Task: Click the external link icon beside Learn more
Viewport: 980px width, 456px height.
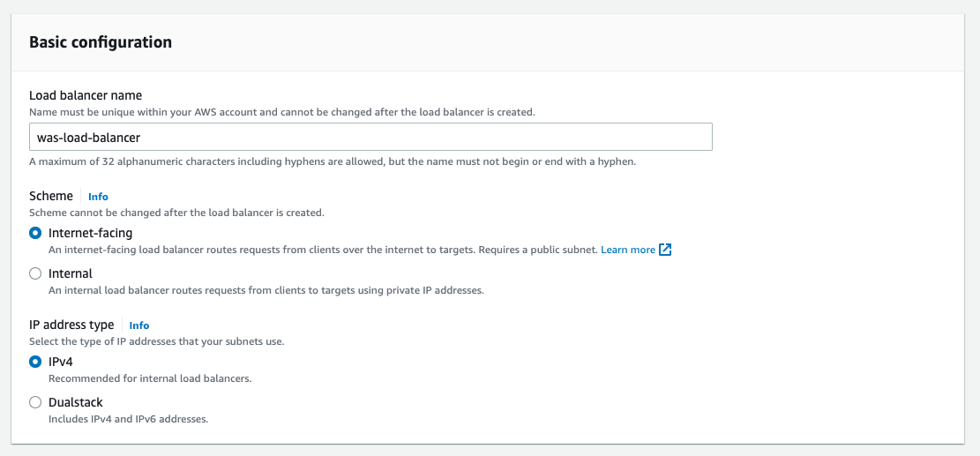Action: tap(666, 250)
